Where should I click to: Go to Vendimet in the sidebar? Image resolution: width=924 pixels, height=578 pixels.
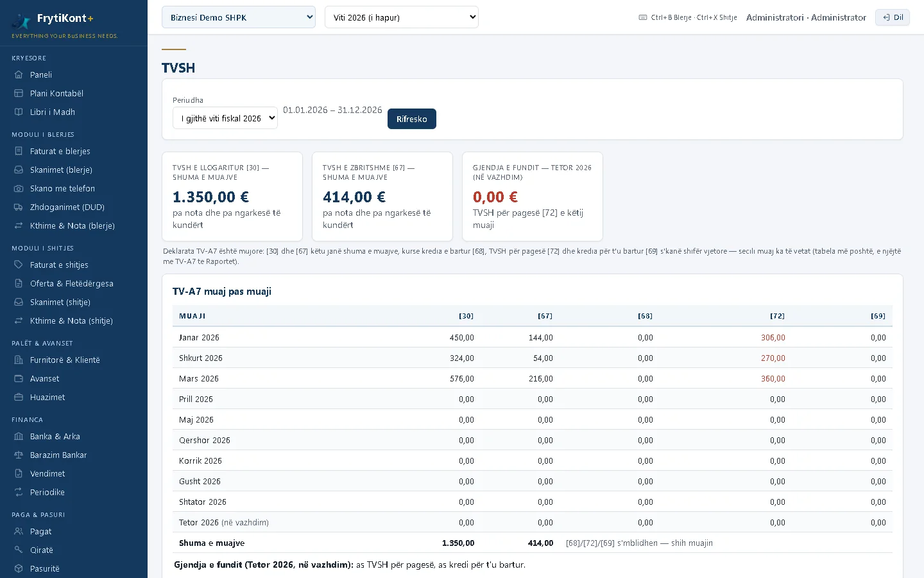pyautogui.click(x=47, y=473)
